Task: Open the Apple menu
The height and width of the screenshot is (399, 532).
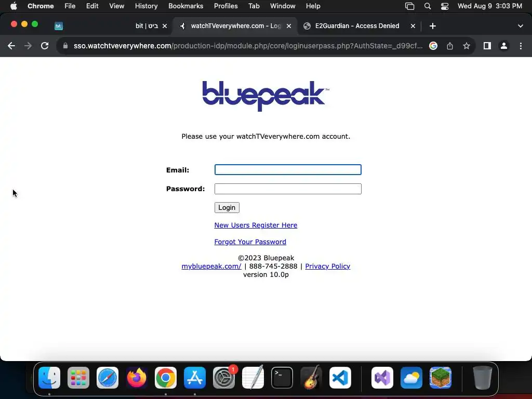Action: 14,6
